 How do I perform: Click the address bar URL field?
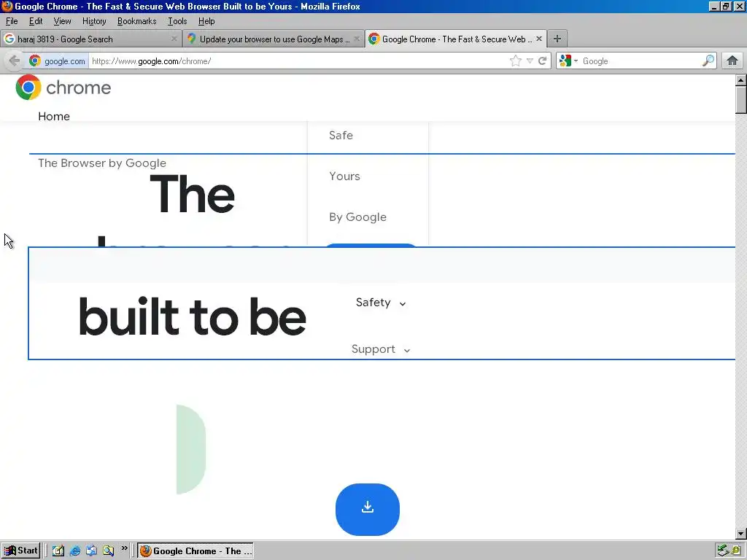point(298,61)
